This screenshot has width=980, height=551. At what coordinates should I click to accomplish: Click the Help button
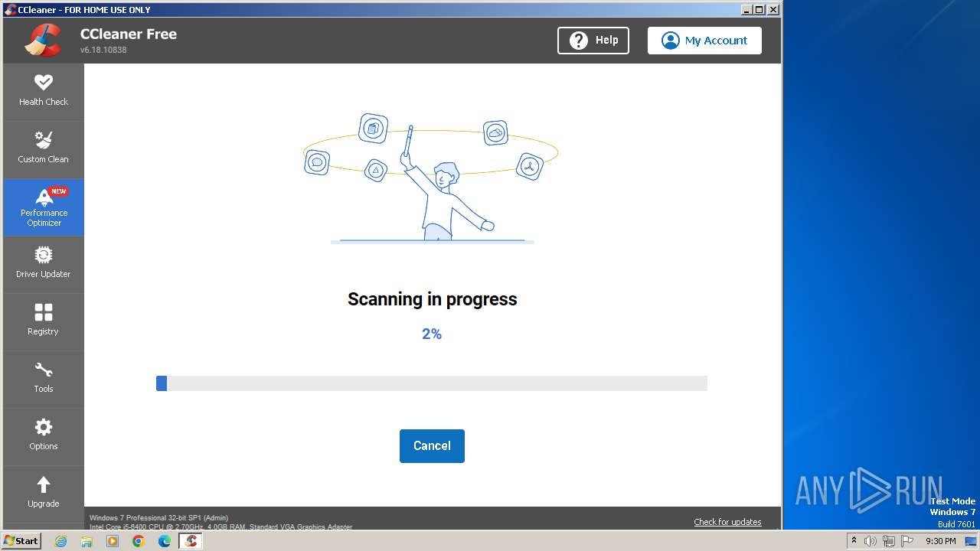coord(593,41)
